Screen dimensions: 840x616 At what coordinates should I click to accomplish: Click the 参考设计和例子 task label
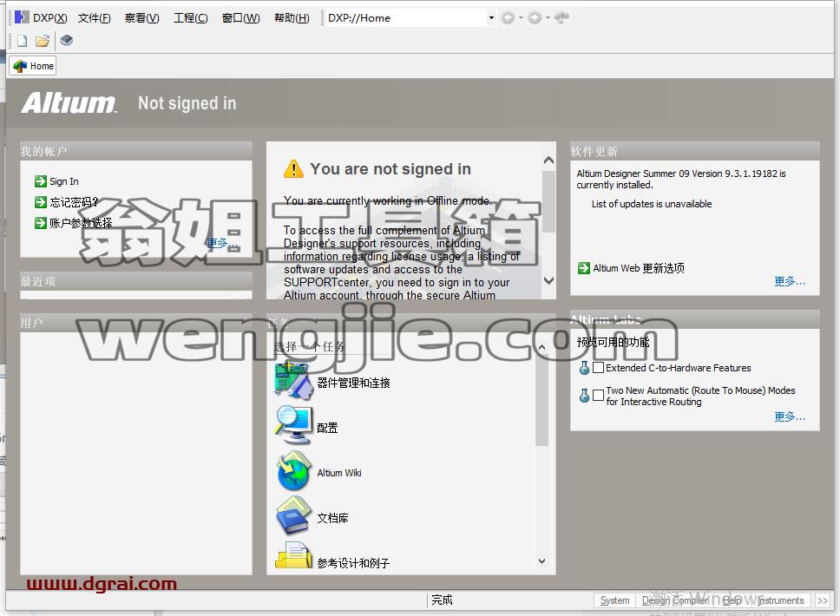[353, 562]
